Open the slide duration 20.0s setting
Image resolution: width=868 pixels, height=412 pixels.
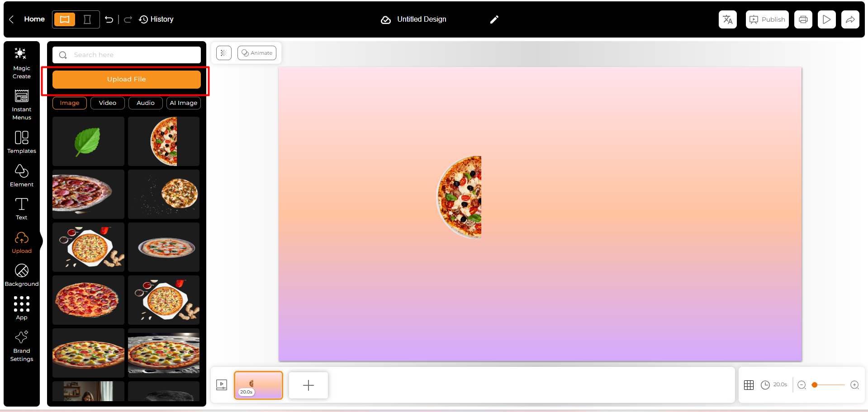[774, 385]
